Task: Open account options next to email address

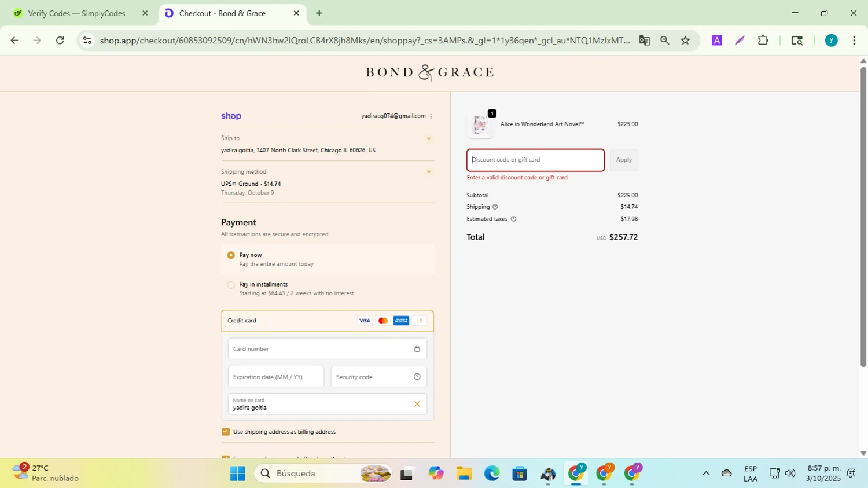Action: coord(431,116)
